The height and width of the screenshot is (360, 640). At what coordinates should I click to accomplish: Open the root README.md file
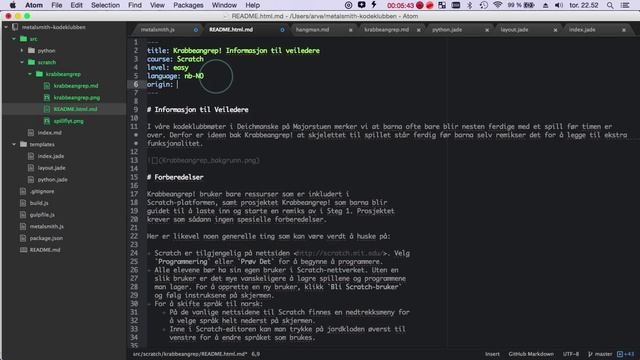45,250
